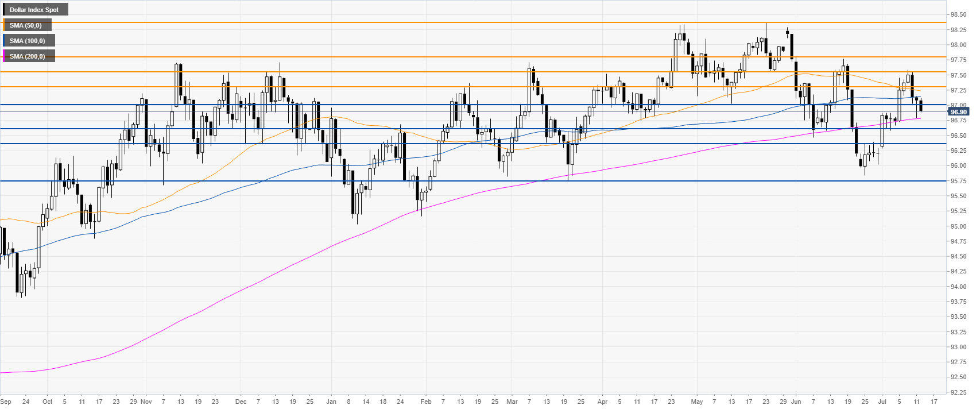Click the 100.00-level 97.00 price axis label

tap(958, 105)
